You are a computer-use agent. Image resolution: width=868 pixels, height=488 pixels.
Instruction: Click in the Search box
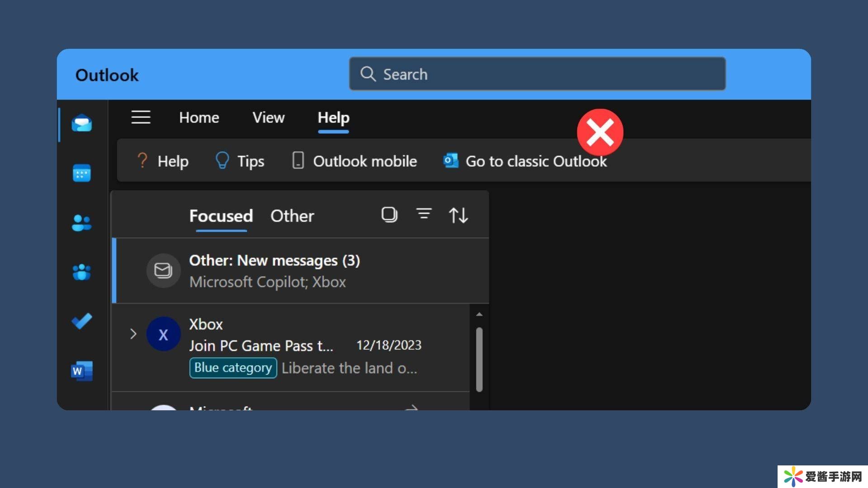(537, 74)
